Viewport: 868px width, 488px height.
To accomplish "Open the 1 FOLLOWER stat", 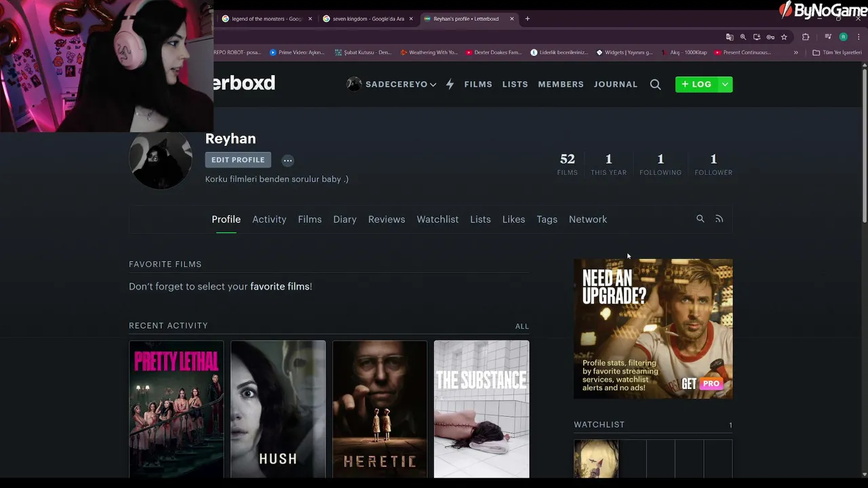I will [713, 164].
